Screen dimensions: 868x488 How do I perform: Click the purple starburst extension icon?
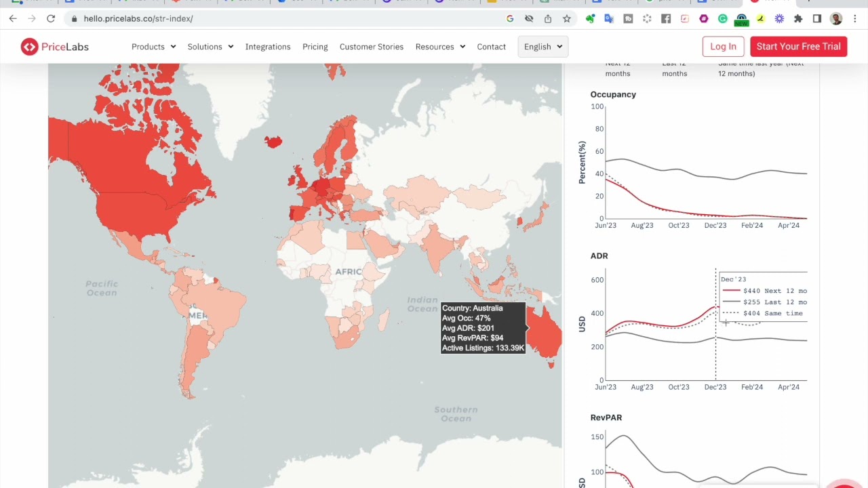780,18
